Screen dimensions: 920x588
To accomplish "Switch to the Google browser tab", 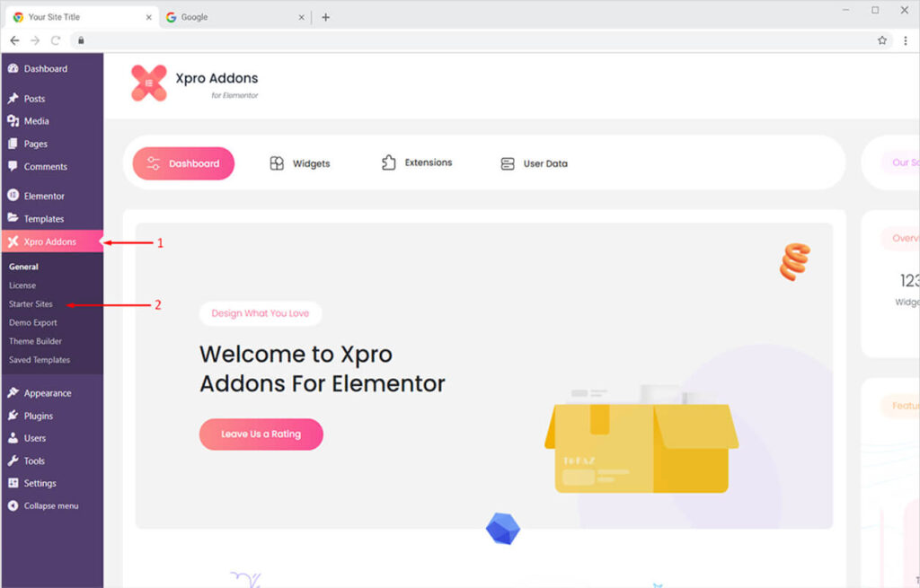I will (234, 17).
